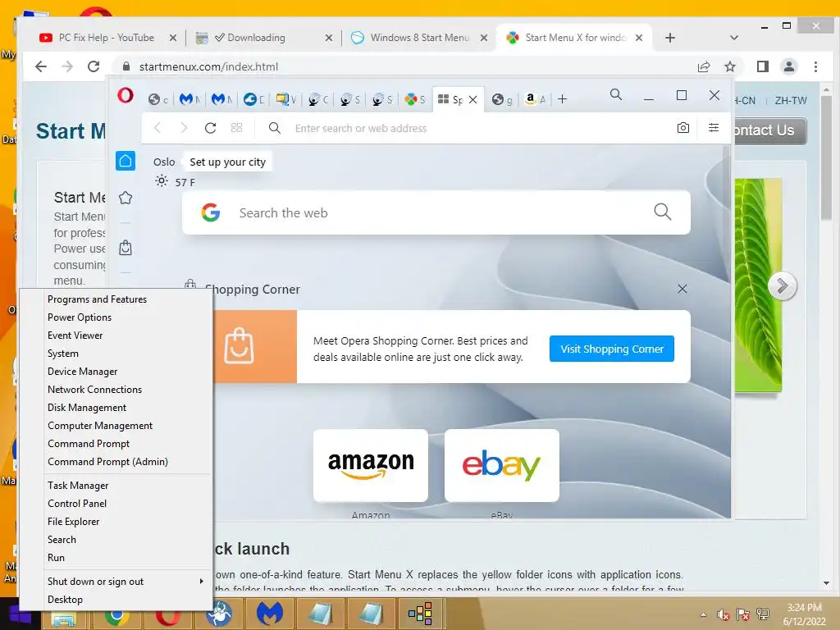The width and height of the screenshot is (840, 630).
Task: Click Malwarebytes taskbar icon
Action: [x=269, y=614]
